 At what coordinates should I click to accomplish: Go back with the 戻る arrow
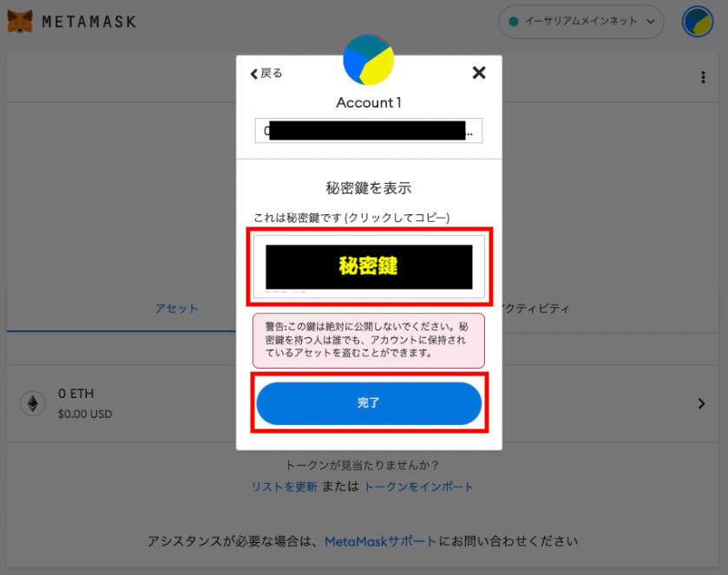point(266,74)
